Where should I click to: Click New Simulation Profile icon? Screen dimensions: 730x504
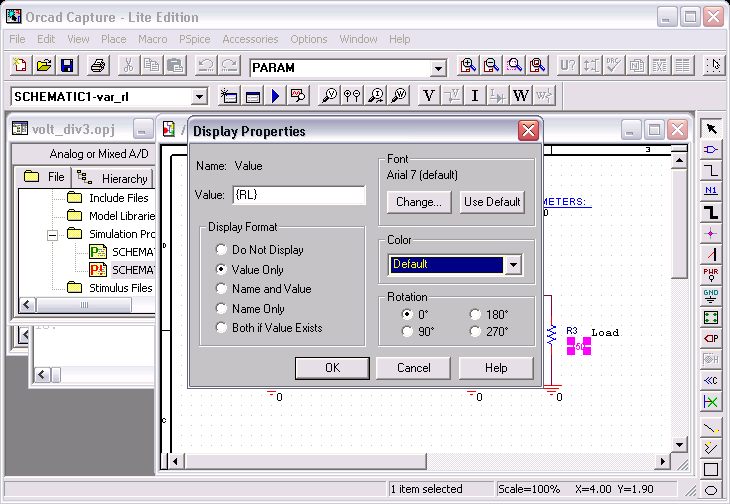click(x=230, y=96)
